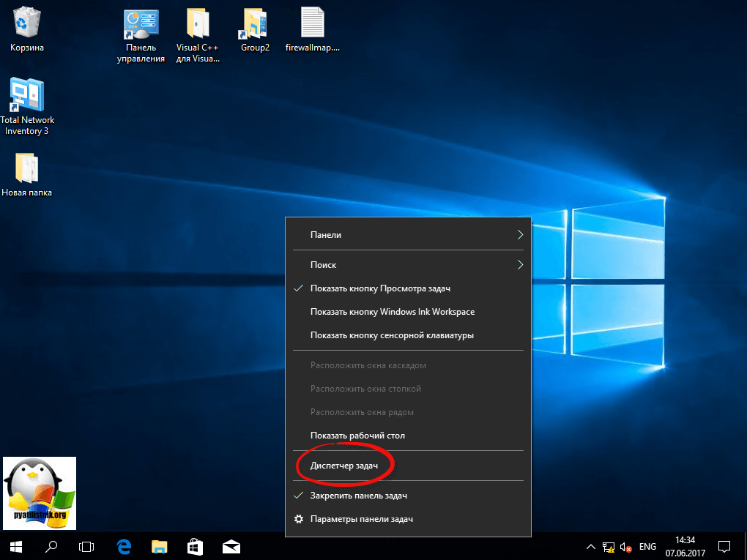Show hidden tray icons chevron
This screenshot has height=560, width=747.
[x=591, y=547]
